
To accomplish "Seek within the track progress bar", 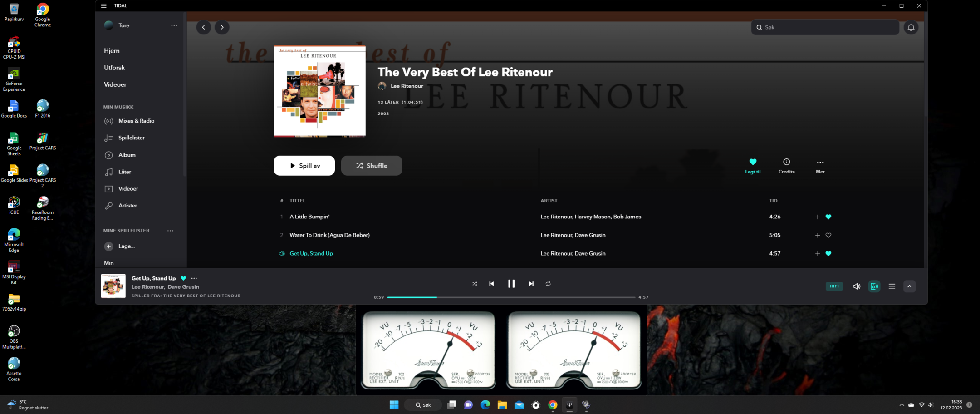I will (x=511, y=297).
